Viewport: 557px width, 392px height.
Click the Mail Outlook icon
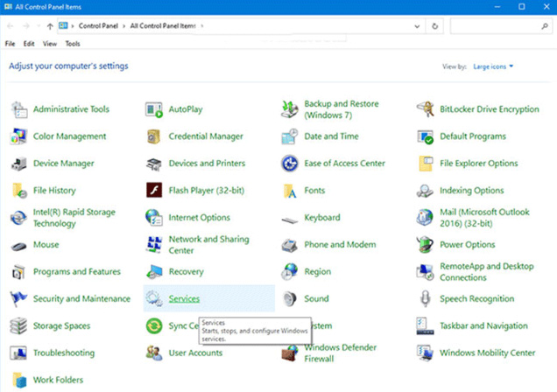pyautogui.click(x=426, y=218)
